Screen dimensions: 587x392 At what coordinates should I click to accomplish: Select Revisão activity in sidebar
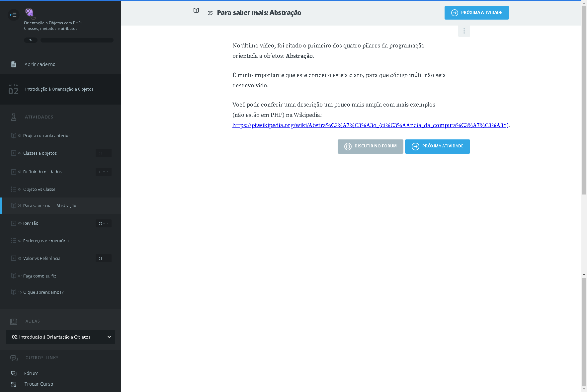tap(31, 223)
